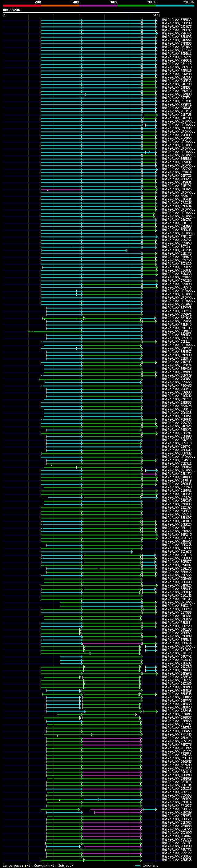Click UniRef100_Q43285 label

click(177, 250)
